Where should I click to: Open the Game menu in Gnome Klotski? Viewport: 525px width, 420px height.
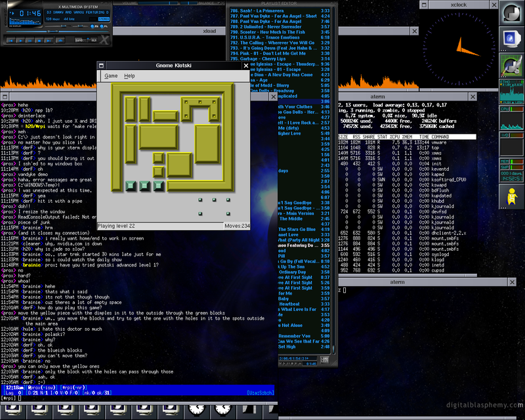pos(111,75)
